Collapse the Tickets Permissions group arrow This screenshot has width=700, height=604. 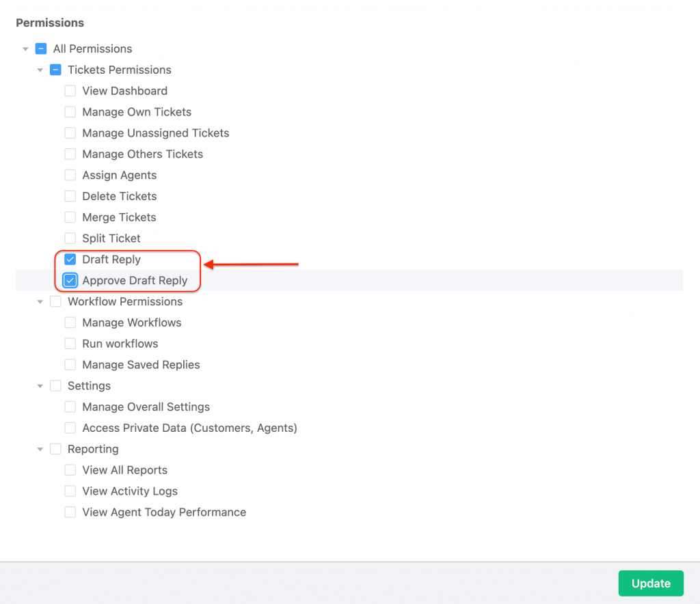(x=40, y=70)
